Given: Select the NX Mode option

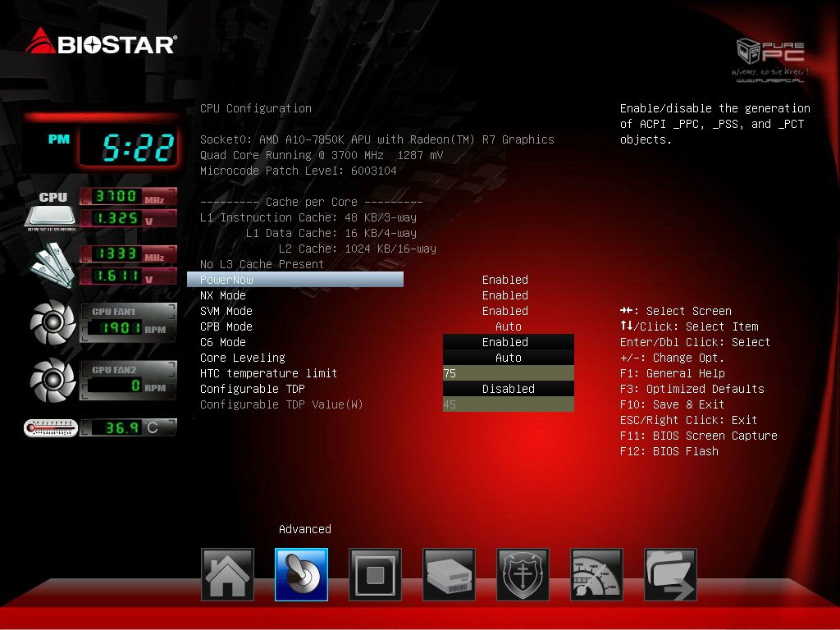Looking at the screenshot, I should tap(223, 295).
